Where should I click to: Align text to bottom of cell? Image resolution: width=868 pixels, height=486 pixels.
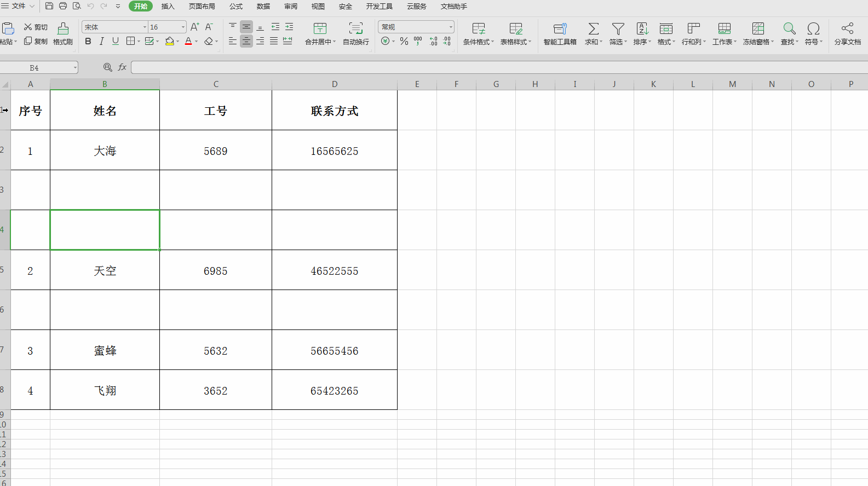click(x=260, y=26)
